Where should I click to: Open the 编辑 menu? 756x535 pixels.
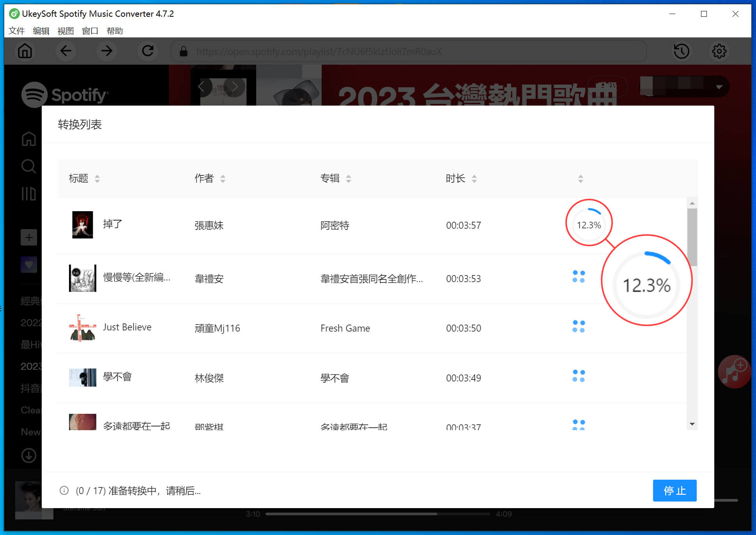point(41,31)
